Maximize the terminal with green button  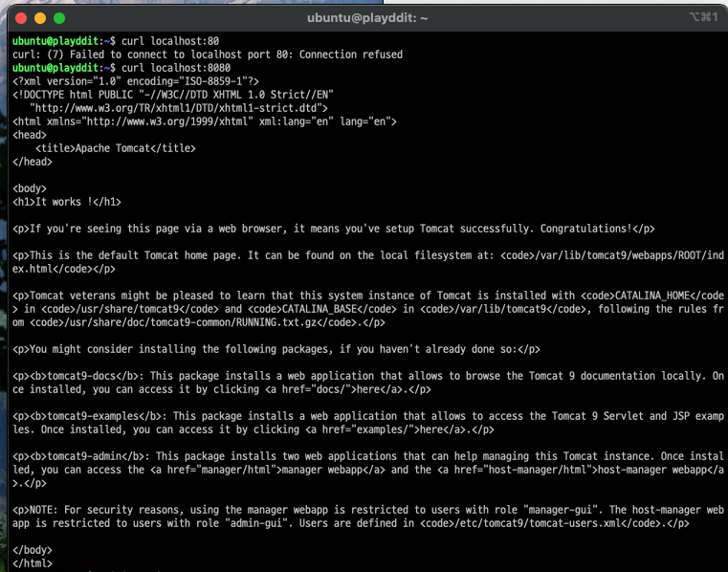(x=59, y=18)
